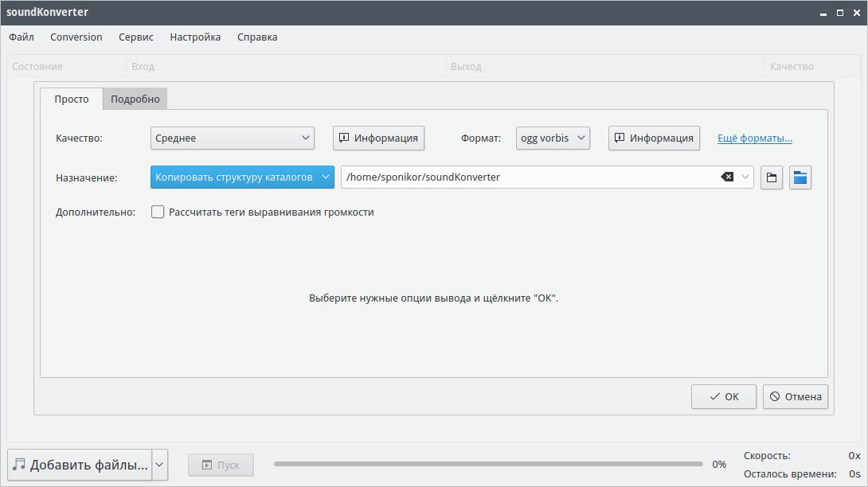The height and width of the screenshot is (487, 868).
Task: Follow the Ещё форматы link
Action: coord(754,138)
